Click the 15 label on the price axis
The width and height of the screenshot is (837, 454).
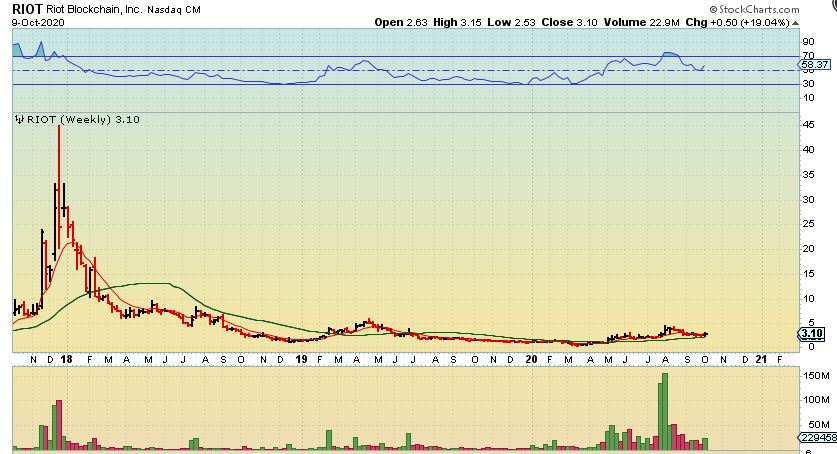point(808,274)
